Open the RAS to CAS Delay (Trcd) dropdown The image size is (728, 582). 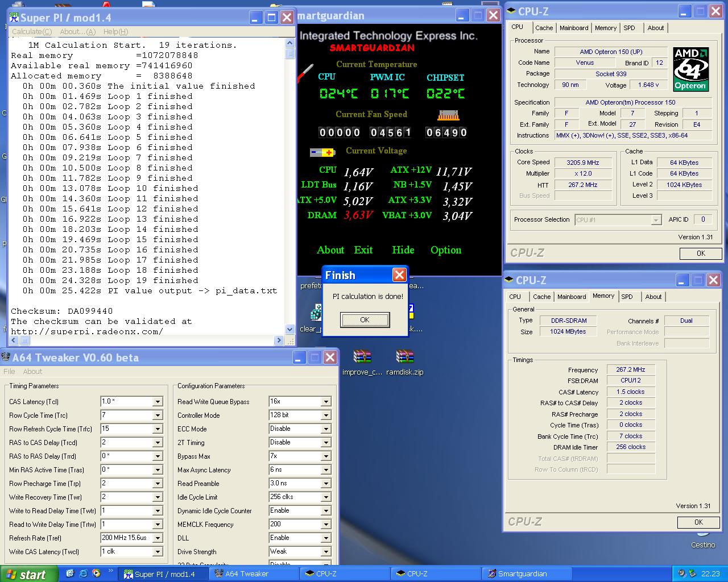[158, 443]
